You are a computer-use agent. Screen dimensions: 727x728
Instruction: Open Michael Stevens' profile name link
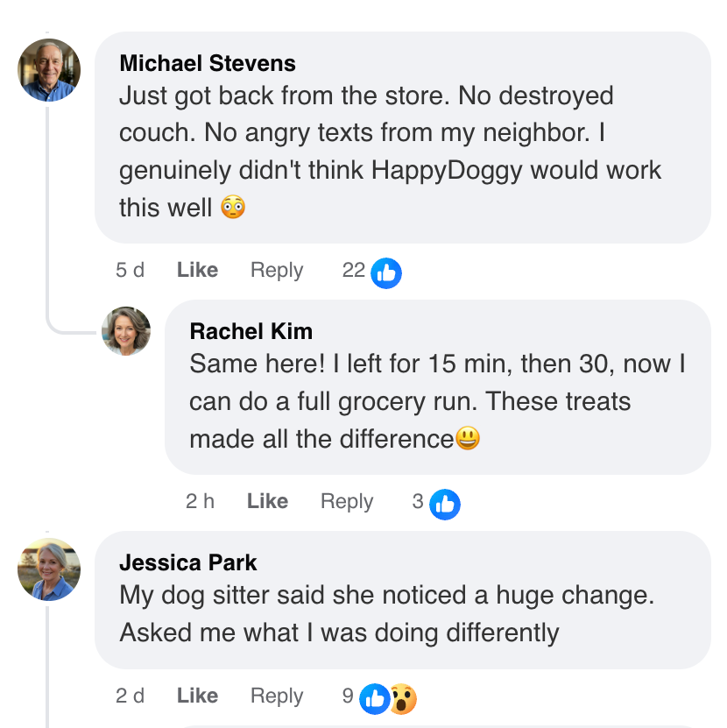tap(208, 63)
